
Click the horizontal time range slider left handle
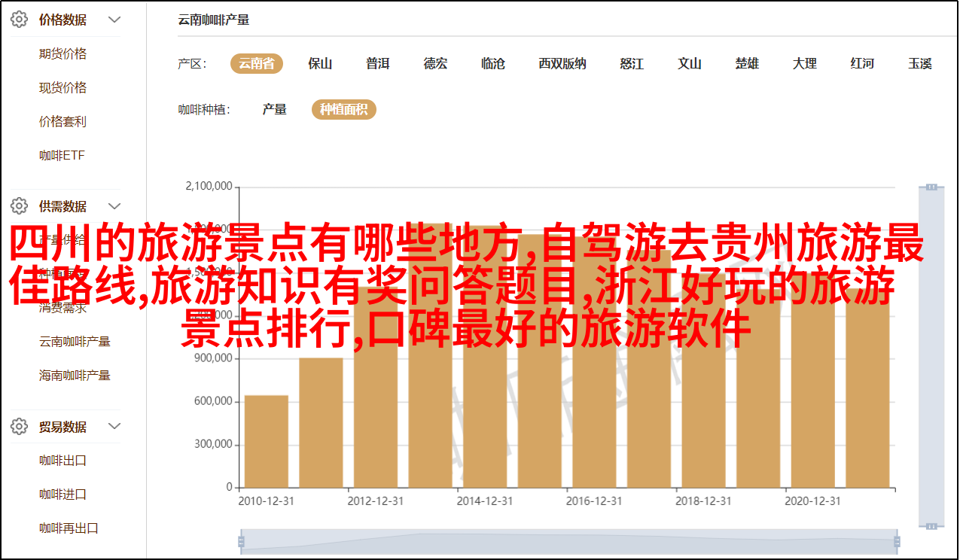(x=241, y=541)
